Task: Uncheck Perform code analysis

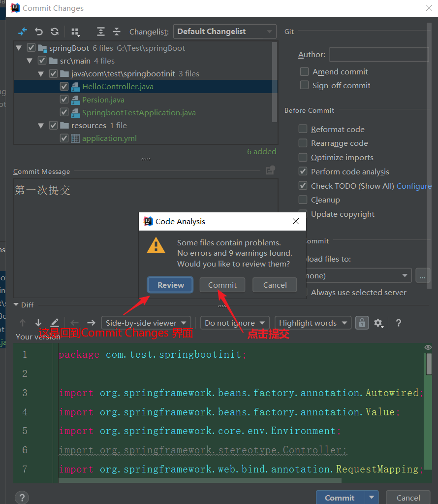Action: (x=304, y=171)
